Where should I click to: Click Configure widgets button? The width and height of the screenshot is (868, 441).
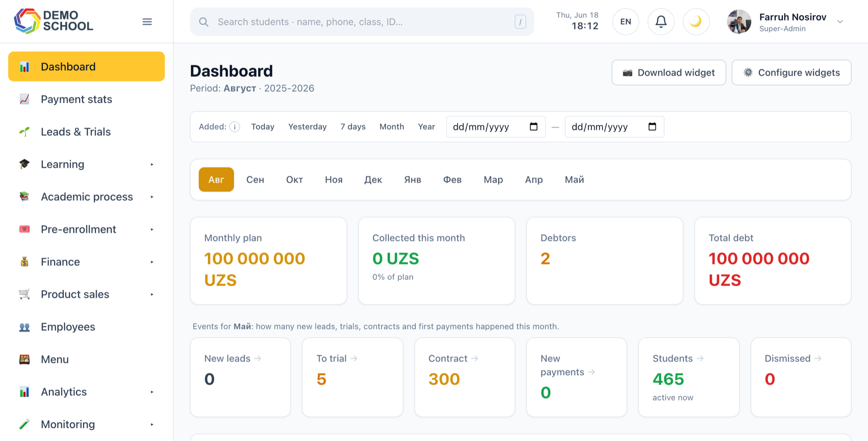pyautogui.click(x=792, y=72)
